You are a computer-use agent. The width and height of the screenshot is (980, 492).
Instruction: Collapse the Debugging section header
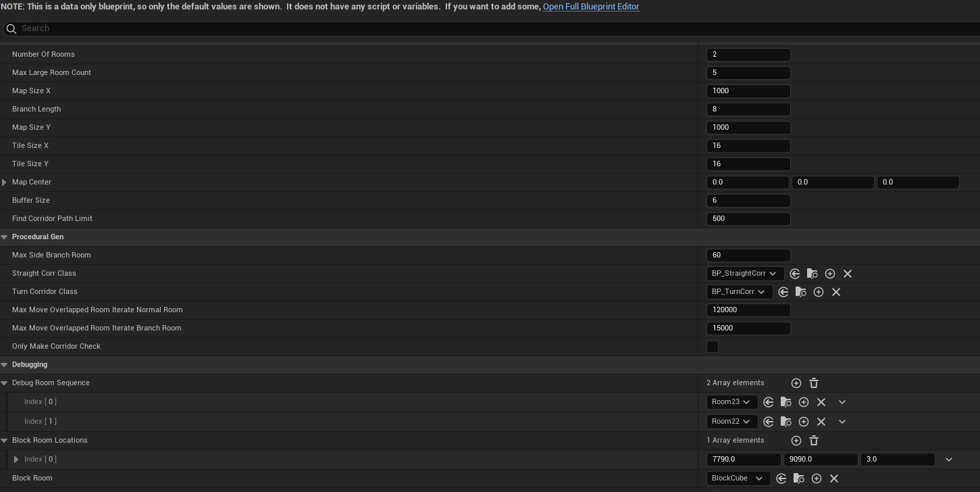[x=5, y=365]
